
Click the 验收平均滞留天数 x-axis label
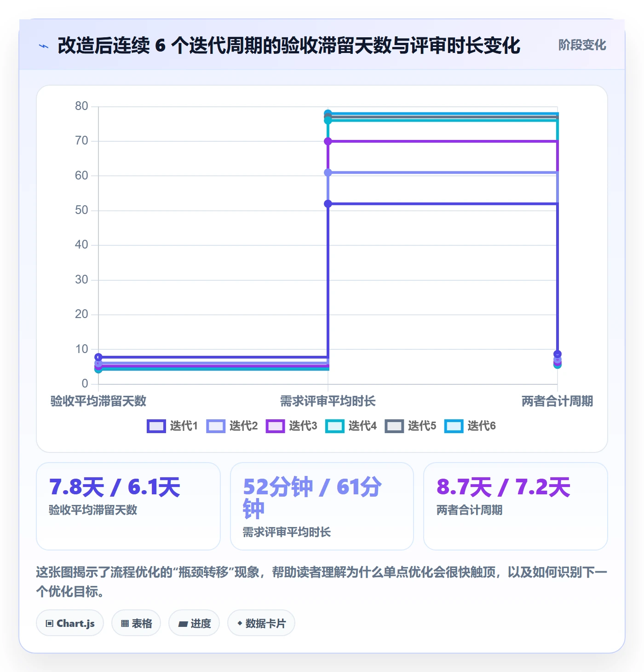(x=98, y=401)
